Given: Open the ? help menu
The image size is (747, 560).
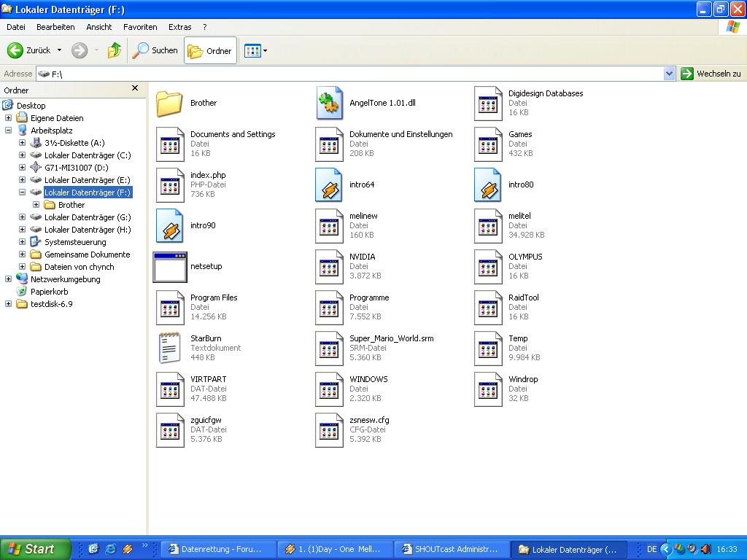Looking at the screenshot, I should [x=205, y=27].
